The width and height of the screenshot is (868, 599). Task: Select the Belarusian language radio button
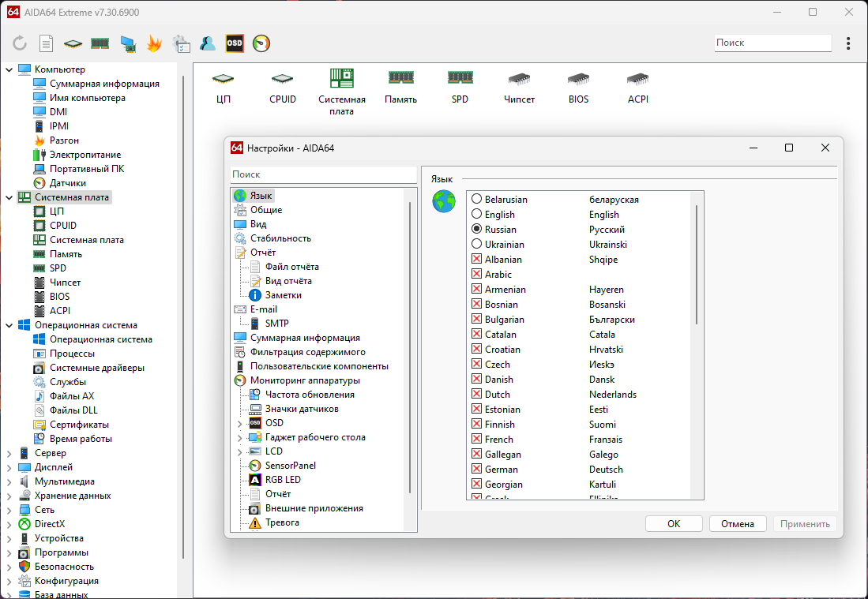[x=476, y=199]
